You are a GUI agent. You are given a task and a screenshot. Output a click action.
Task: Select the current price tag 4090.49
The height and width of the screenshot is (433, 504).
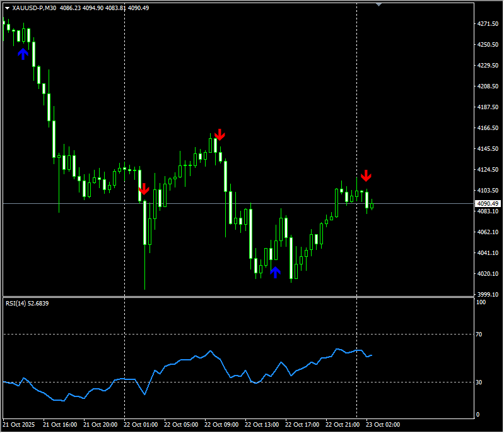pos(488,204)
